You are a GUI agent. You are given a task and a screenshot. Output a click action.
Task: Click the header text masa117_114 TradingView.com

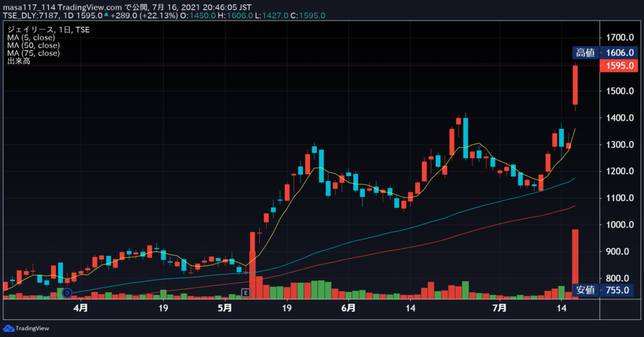[x=62, y=8]
